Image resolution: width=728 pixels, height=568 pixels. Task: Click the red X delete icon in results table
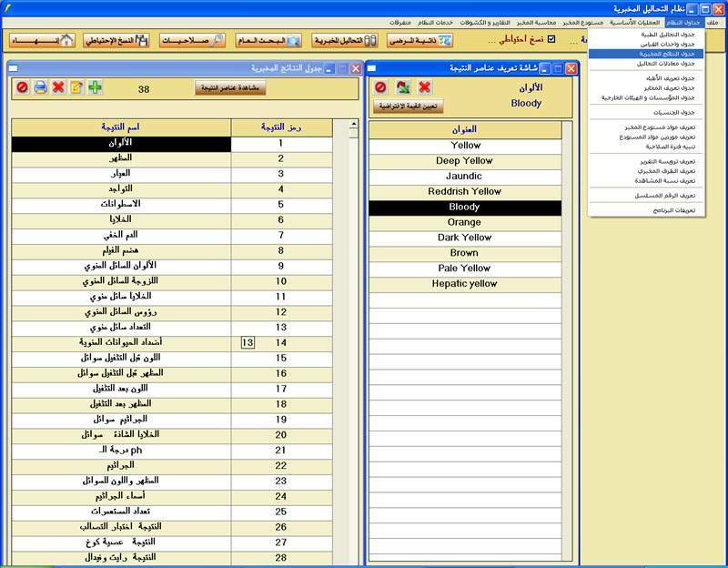pyautogui.click(x=58, y=87)
